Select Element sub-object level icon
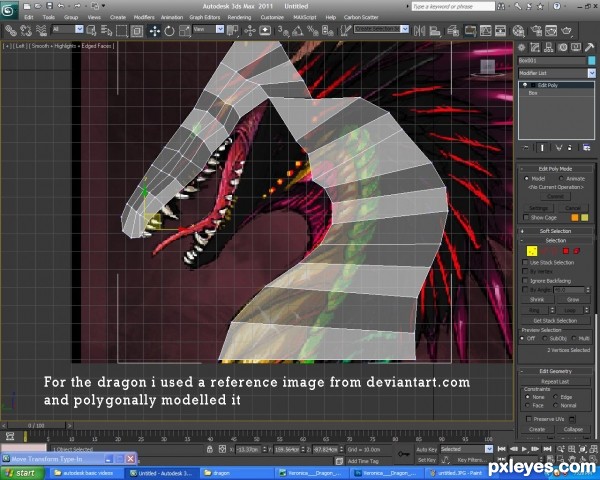The image size is (600, 480). [x=577, y=251]
